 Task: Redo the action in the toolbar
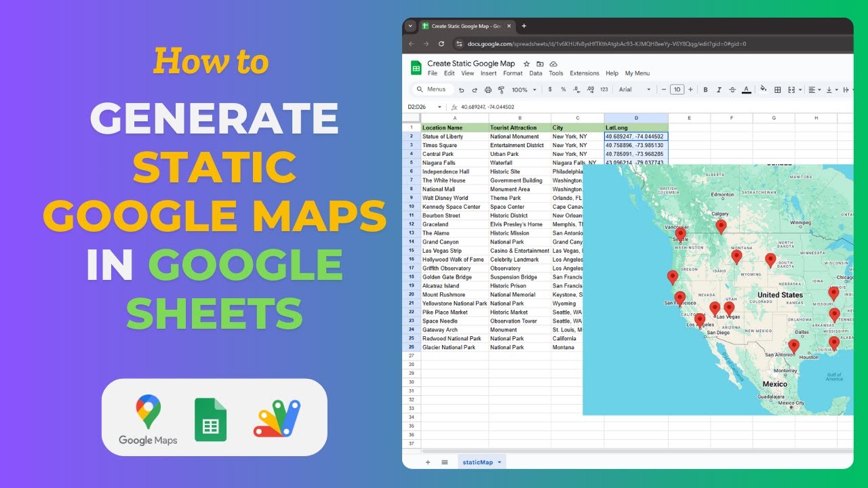[x=475, y=89]
